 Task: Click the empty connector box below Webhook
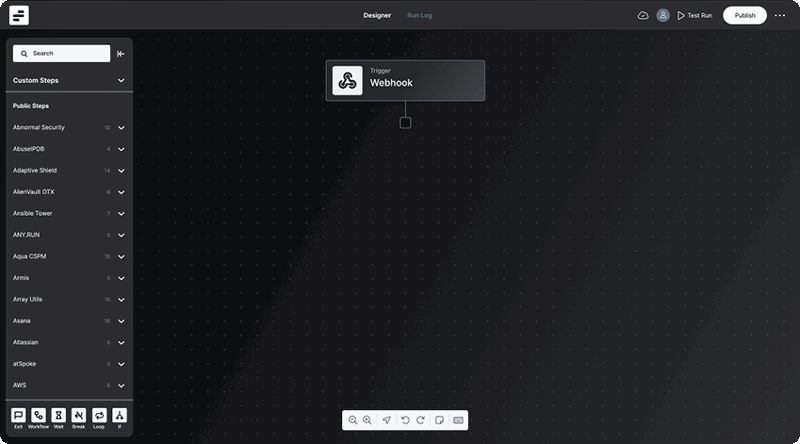(405, 123)
